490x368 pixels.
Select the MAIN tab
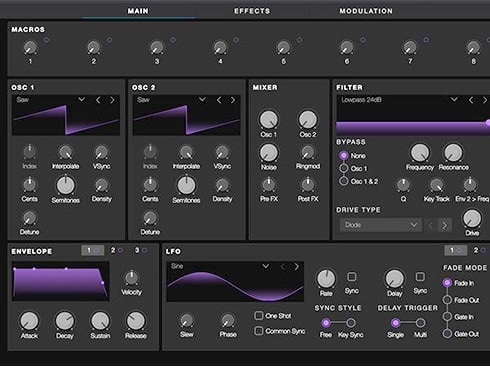click(x=138, y=11)
